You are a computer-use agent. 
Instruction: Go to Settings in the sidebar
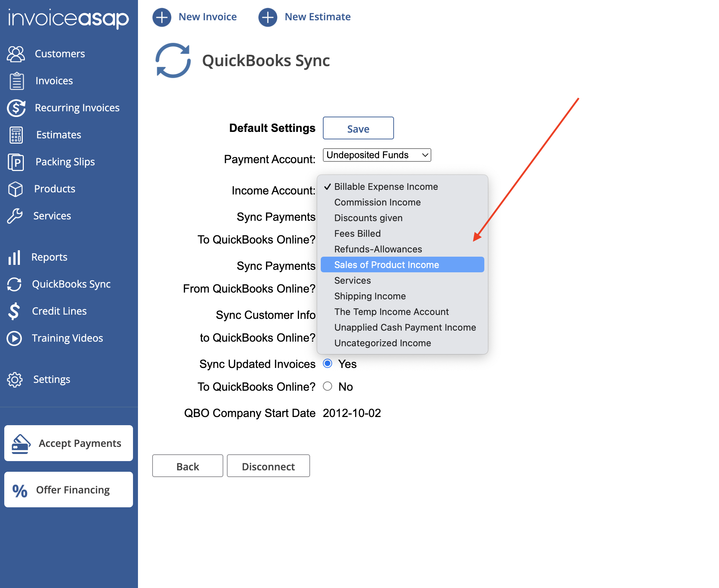52,379
